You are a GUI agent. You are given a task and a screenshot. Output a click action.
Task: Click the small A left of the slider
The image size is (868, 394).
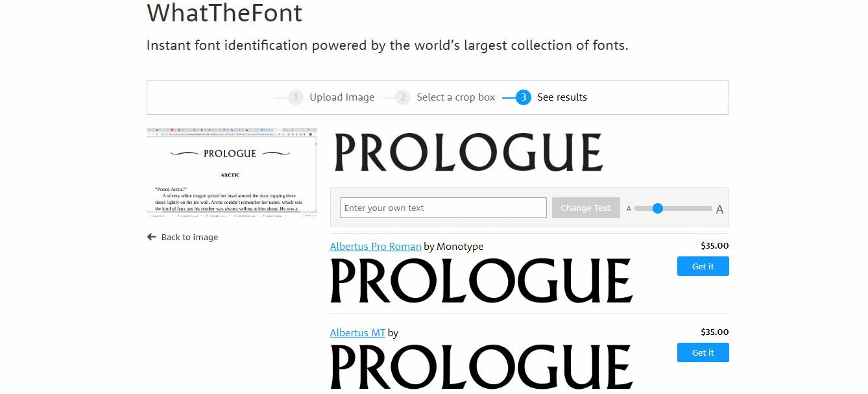click(x=628, y=208)
